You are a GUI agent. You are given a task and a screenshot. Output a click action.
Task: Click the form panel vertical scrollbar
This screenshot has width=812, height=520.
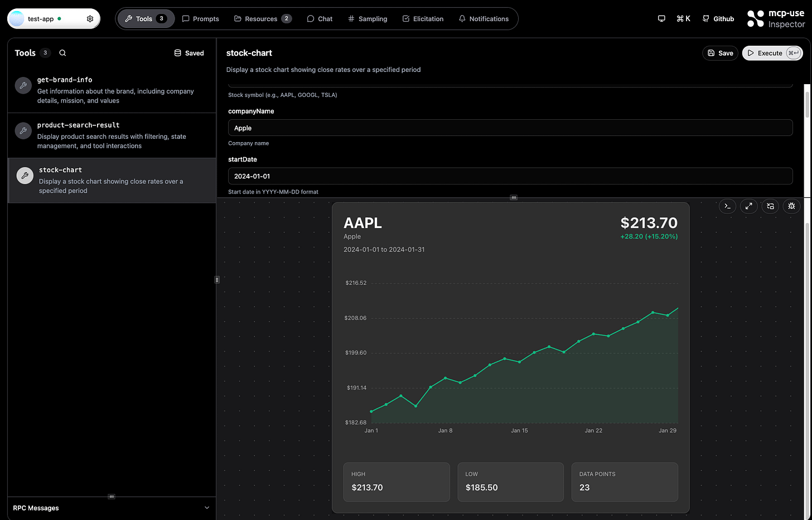[807, 105]
